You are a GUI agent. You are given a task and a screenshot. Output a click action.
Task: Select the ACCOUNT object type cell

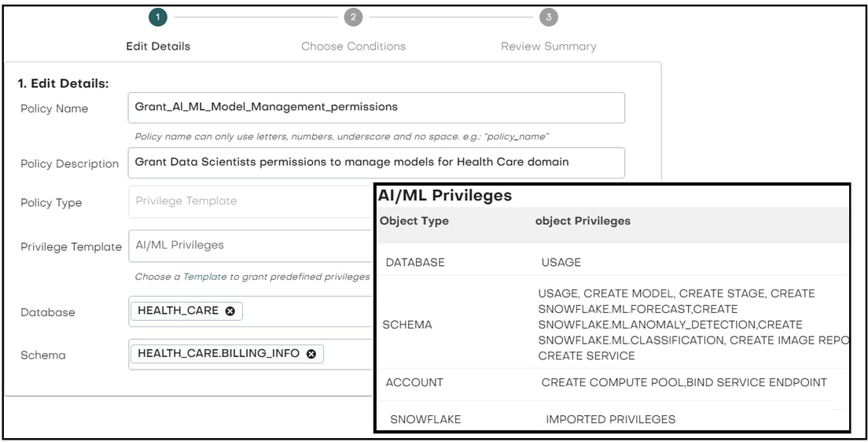click(414, 382)
